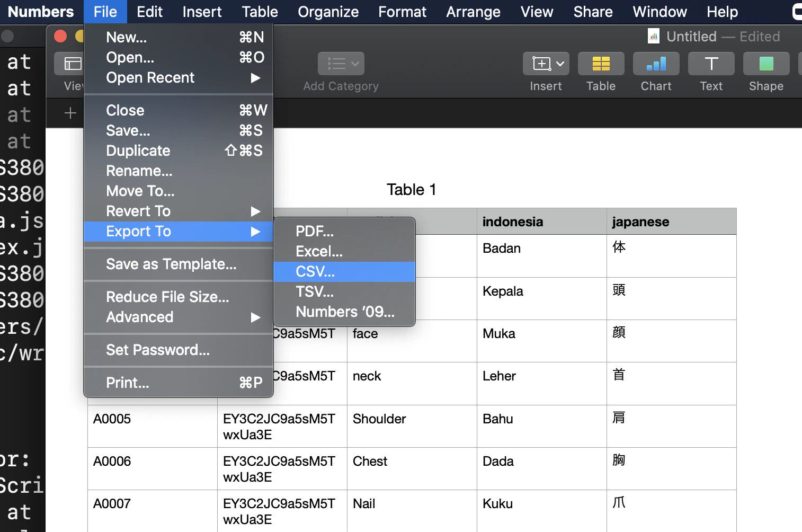Select the cell containing Kepala
The width and height of the screenshot is (802, 532).
coord(542,299)
